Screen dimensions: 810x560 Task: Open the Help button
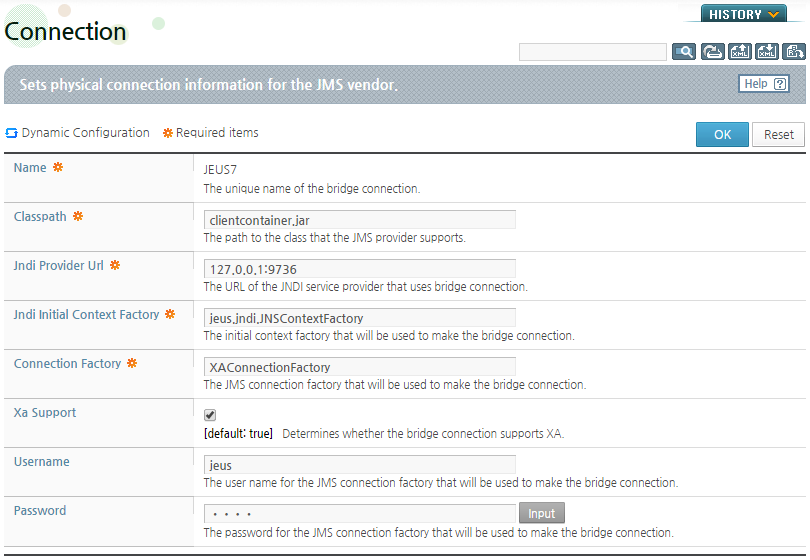click(x=764, y=84)
